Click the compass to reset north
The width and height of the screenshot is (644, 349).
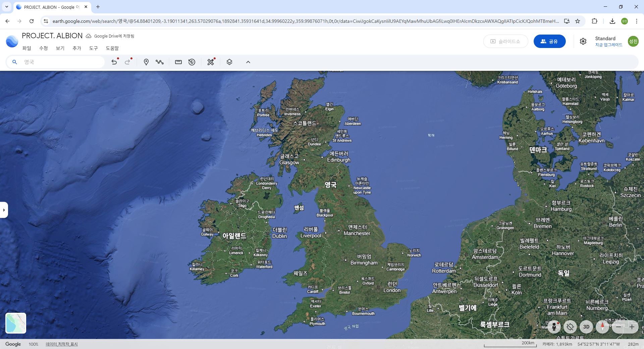click(x=602, y=327)
